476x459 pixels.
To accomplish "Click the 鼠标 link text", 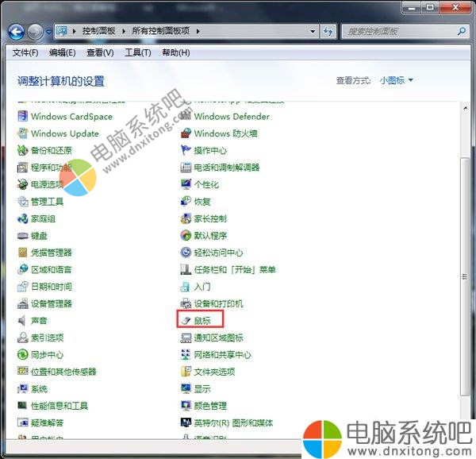I will [x=202, y=321].
